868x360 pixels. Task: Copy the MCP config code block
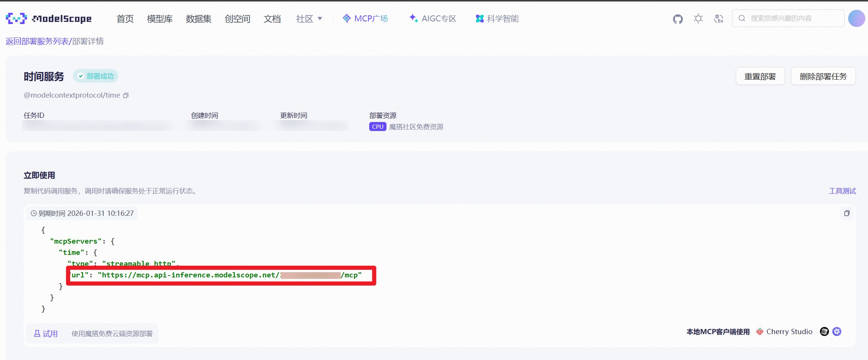click(x=847, y=213)
